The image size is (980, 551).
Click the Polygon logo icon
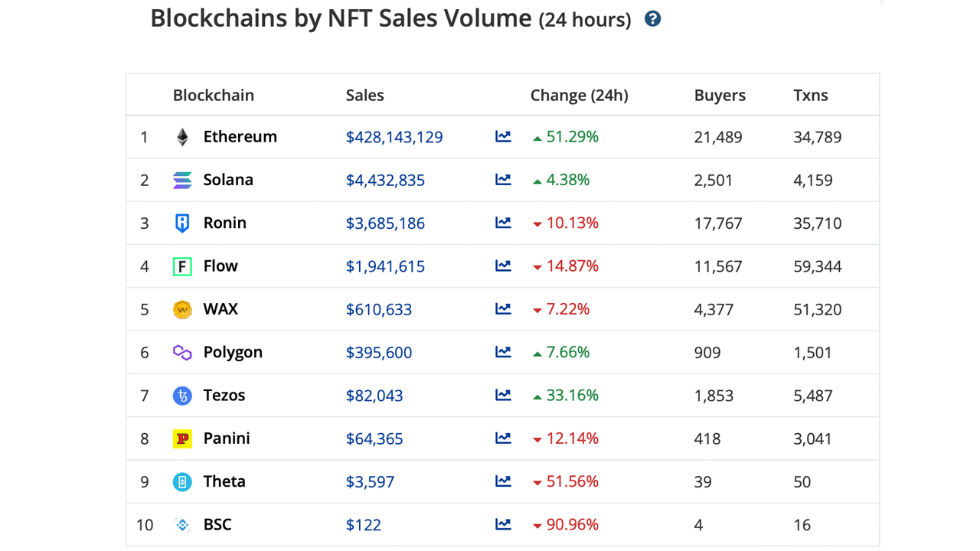click(x=182, y=352)
